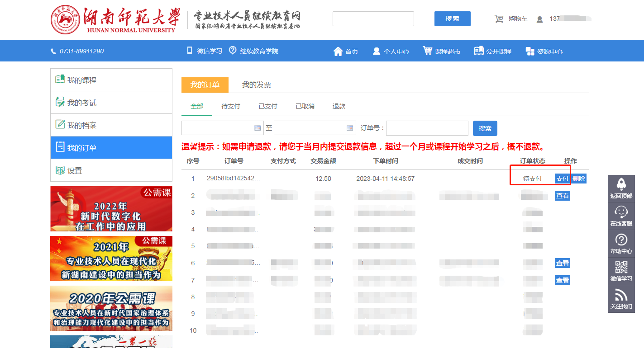
Task: Open the 微信学习 phone icon in navbar
Action: [190, 51]
